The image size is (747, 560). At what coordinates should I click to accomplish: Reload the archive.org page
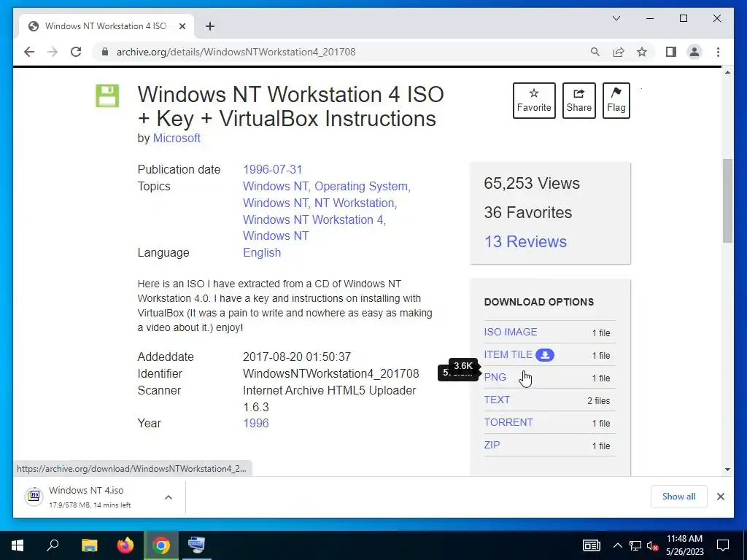(x=76, y=52)
